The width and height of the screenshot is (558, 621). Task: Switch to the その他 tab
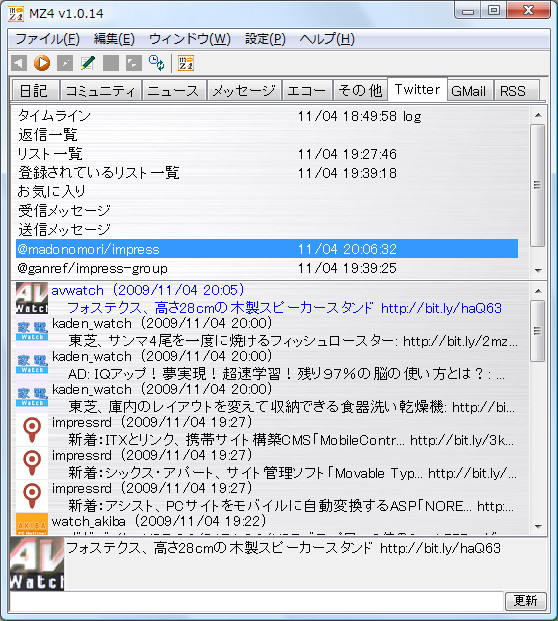pos(360,91)
